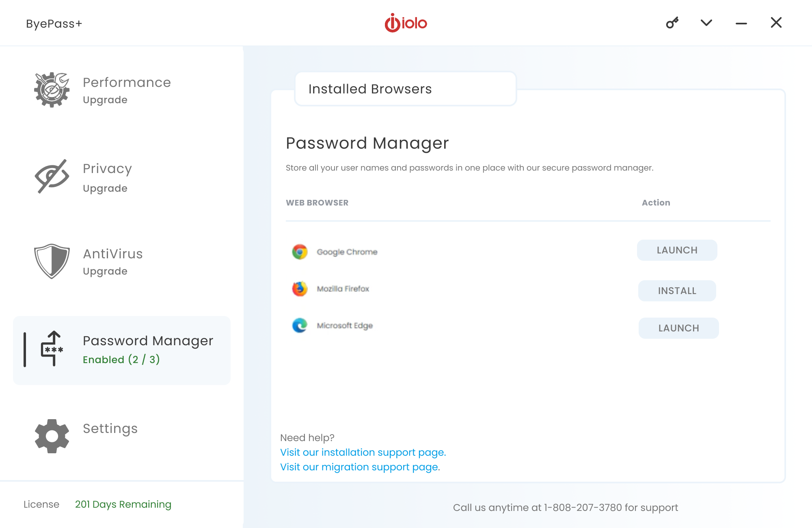Launch Microsoft Edge extension

pos(679,328)
